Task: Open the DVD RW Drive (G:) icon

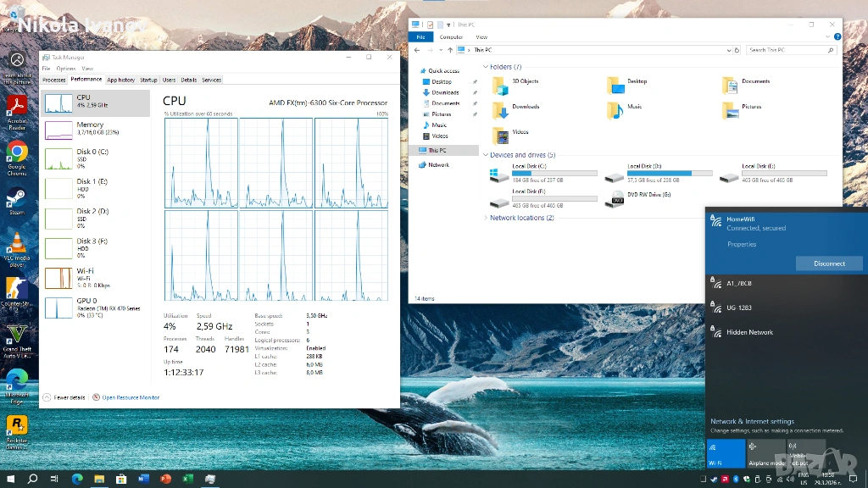Action: 617,200
